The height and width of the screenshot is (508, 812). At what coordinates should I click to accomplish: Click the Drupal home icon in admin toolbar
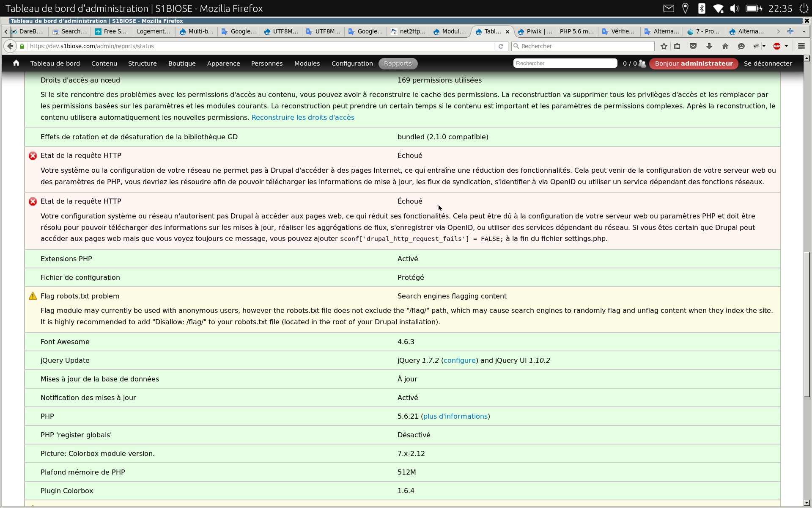(x=16, y=63)
